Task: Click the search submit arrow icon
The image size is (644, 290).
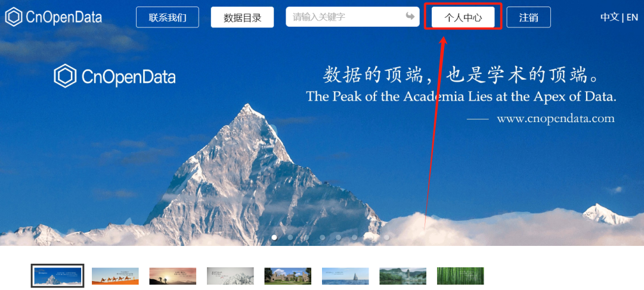Action: coord(410,17)
